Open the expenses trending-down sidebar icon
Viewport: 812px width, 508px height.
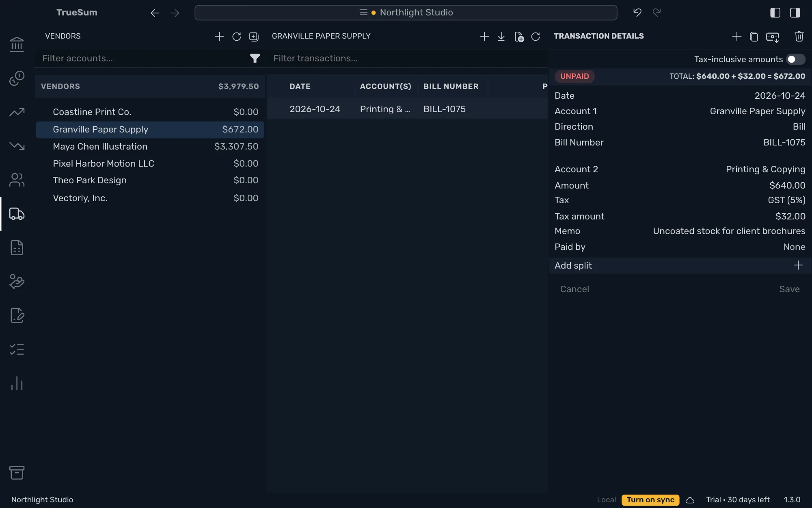point(17,146)
